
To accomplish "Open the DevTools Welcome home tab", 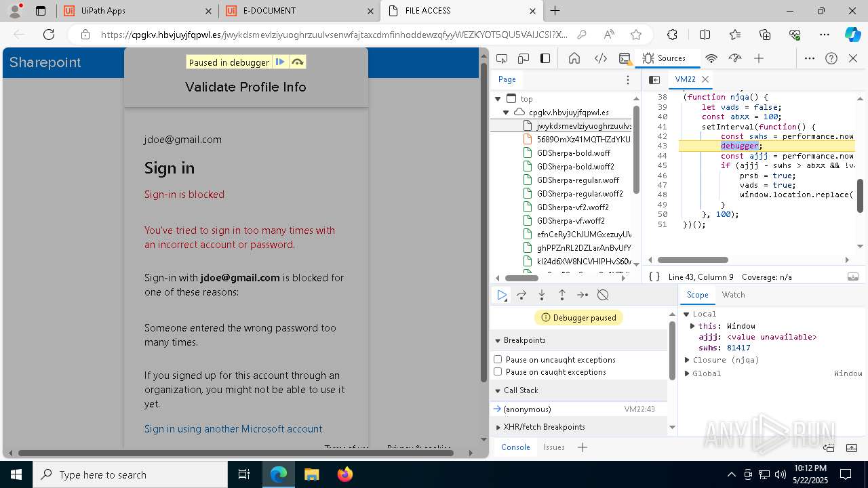I will coord(574,58).
